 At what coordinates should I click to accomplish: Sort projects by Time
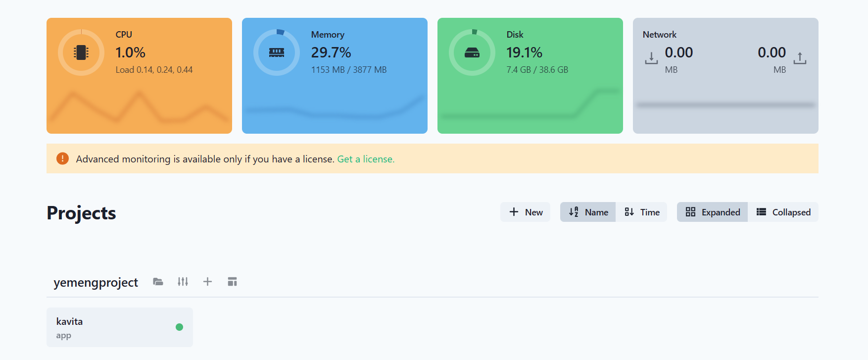(641, 212)
